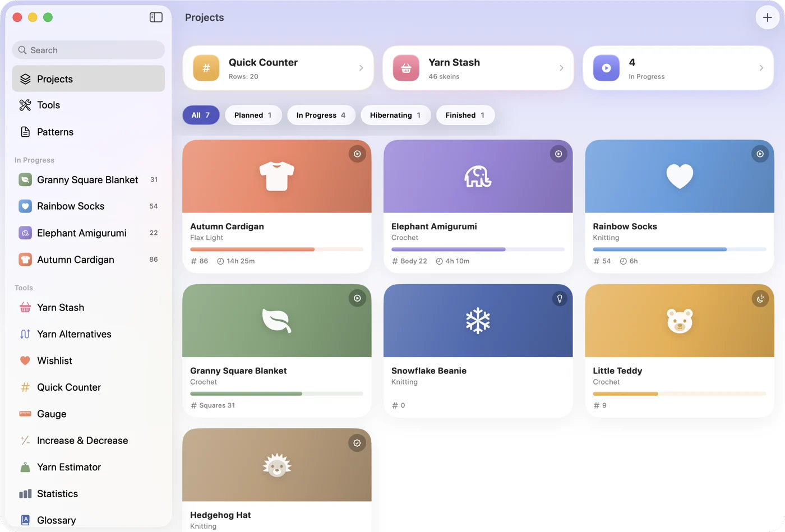The width and height of the screenshot is (785, 532).
Task: Click the Statistics bar chart icon
Action: pos(25,494)
